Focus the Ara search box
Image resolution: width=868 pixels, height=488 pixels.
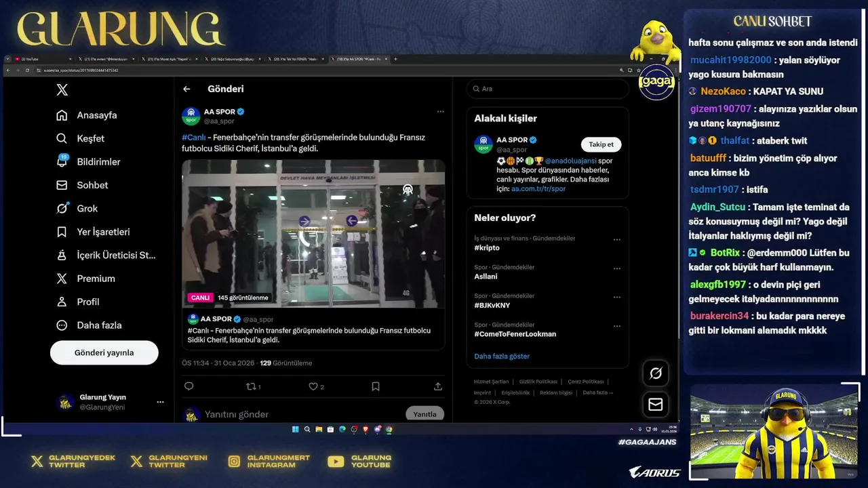547,89
